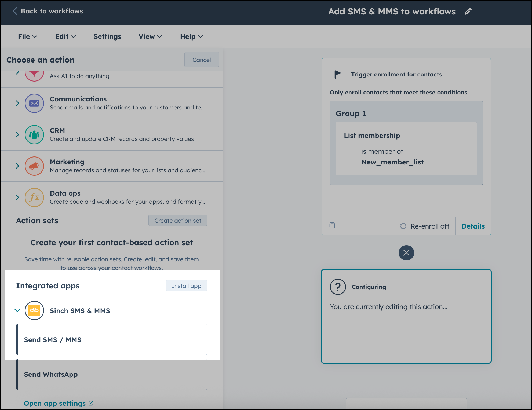Open the File menu
This screenshot has height=410, width=532.
pyautogui.click(x=27, y=36)
